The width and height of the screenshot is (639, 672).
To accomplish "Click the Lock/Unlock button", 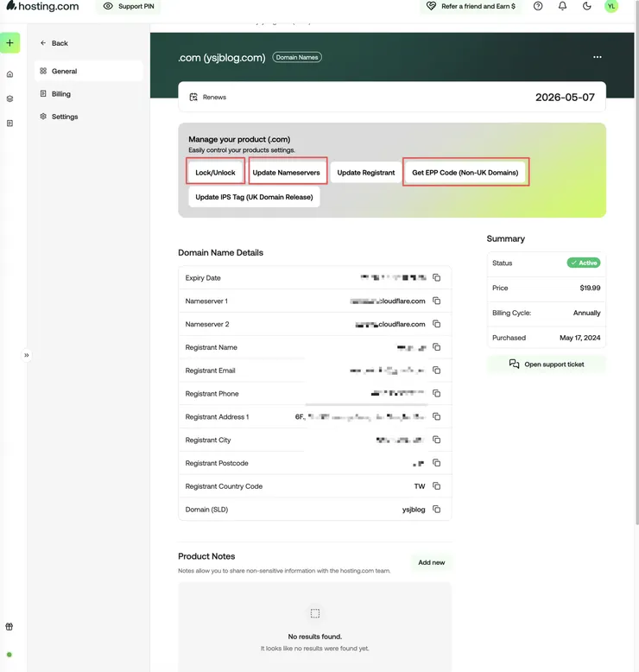I will [215, 172].
